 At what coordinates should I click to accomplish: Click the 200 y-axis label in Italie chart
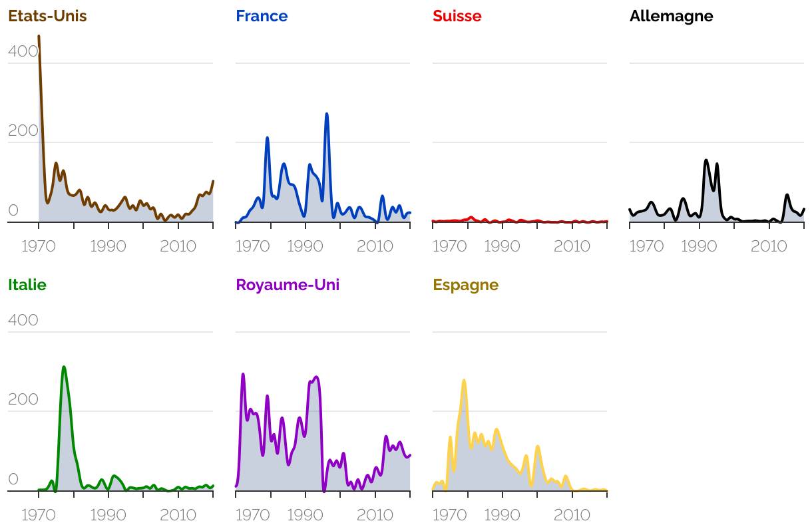pos(23,399)
